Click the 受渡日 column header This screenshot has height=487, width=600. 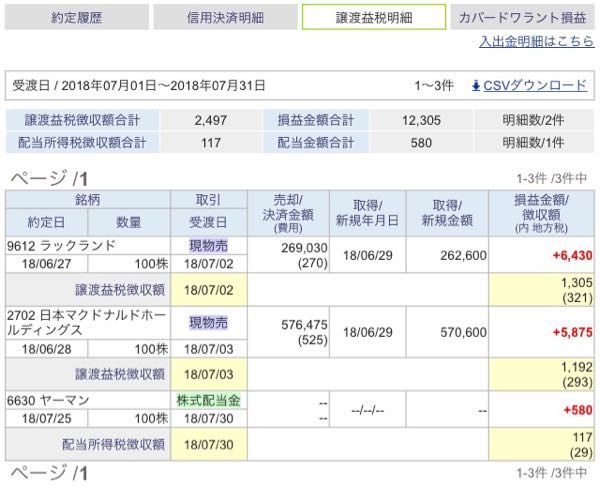(209, 222)
